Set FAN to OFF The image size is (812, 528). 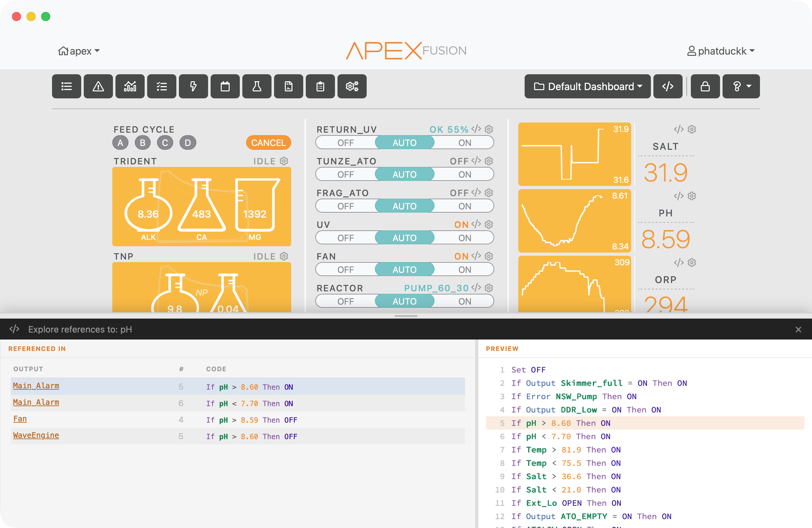(x=345, y=270)
